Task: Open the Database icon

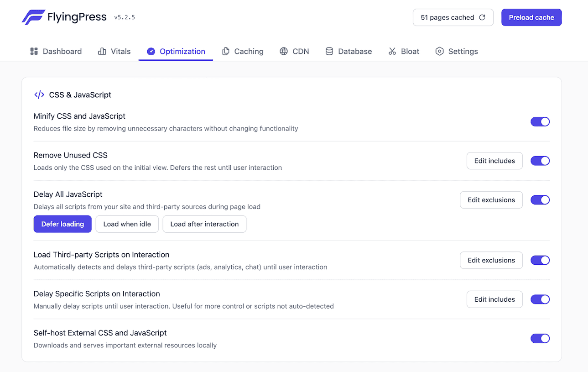Action: [329, 51]
